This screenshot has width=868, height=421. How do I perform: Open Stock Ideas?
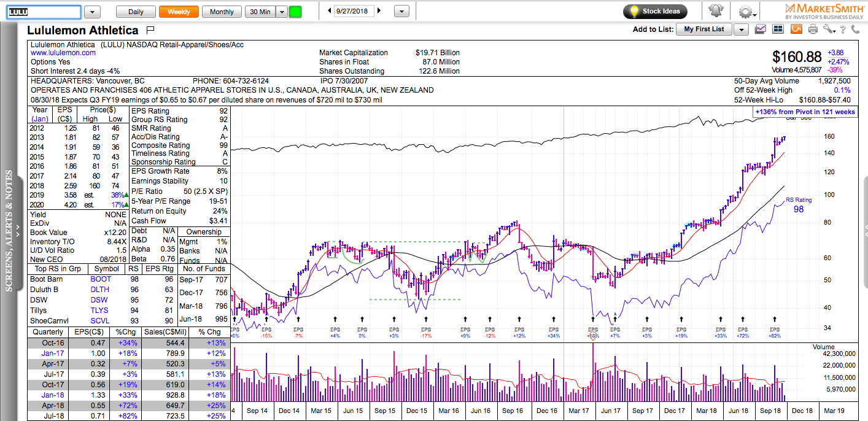pyautogui.click(x=655, y=12)
